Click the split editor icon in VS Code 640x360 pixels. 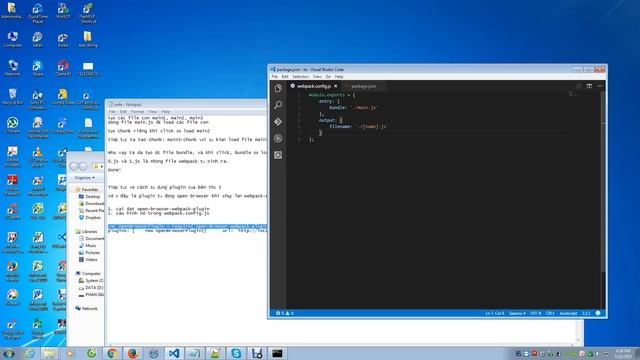[x=589, y=86]
